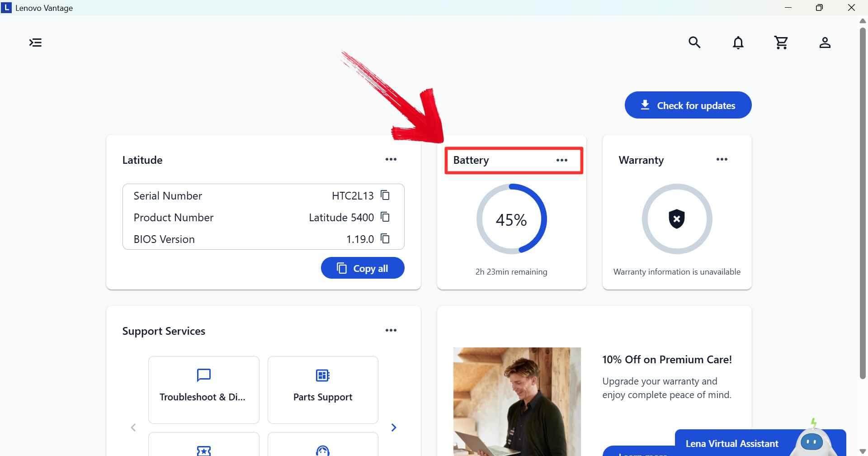Screen dimensions: 868x456
Task: Open the search icon
Action: coord(694,43)
